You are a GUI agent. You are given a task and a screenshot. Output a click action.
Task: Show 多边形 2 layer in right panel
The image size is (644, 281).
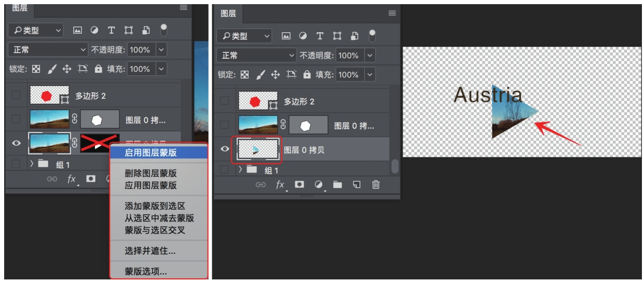225,100
